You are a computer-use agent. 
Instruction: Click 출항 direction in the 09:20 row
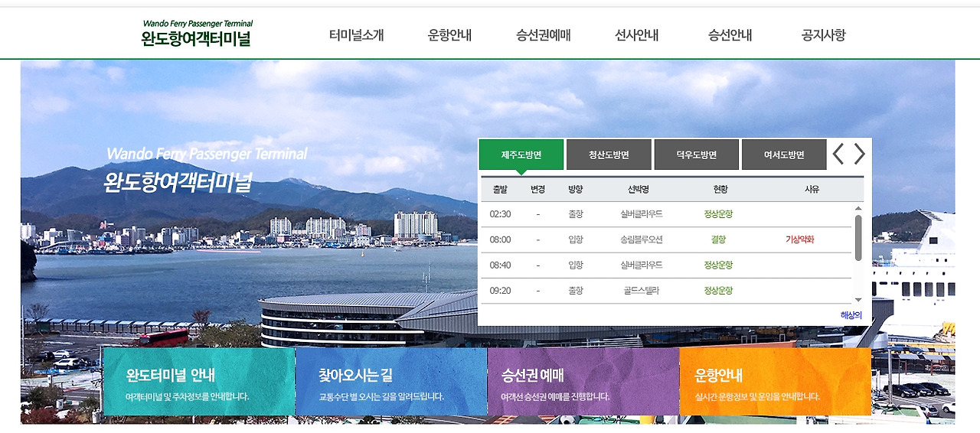(576, 291)
